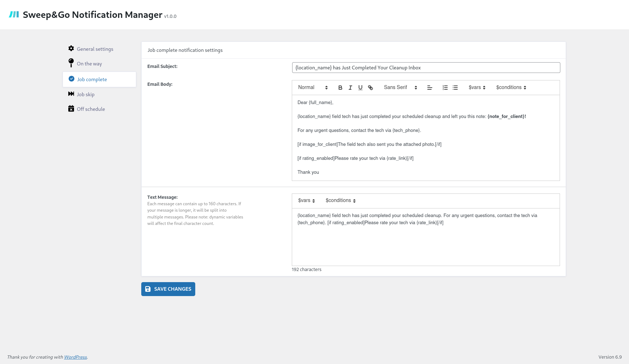Expand $conditions dropdown in email body toolbar

pos(511,88)
